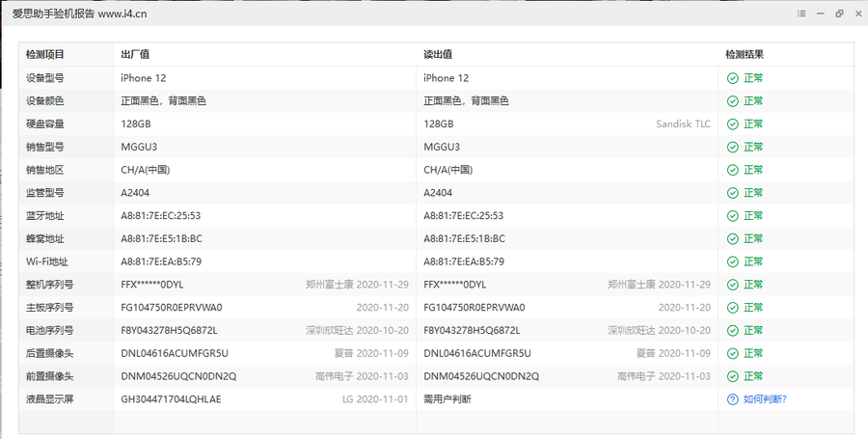Click the 正常 check icon for Wi-Fi地址
This screenshot has height=439, width=868.
[x=732, y=261]
